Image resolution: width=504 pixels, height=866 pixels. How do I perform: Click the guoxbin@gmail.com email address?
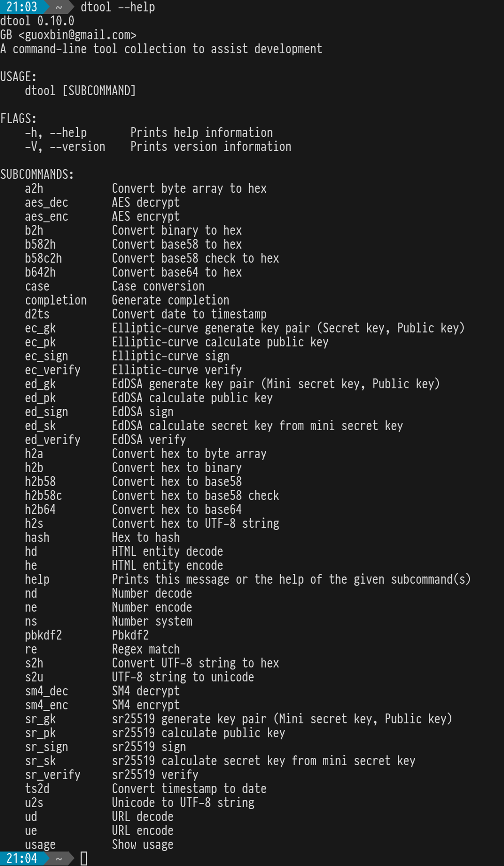click(x=78, y=35)
